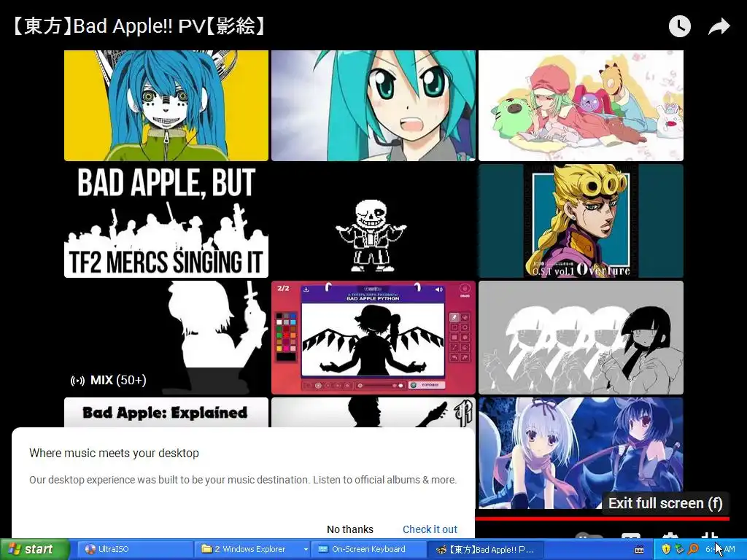
Task: Open the MIX (50+) silhouette playlist thumbnail
Action: point(166,338)
